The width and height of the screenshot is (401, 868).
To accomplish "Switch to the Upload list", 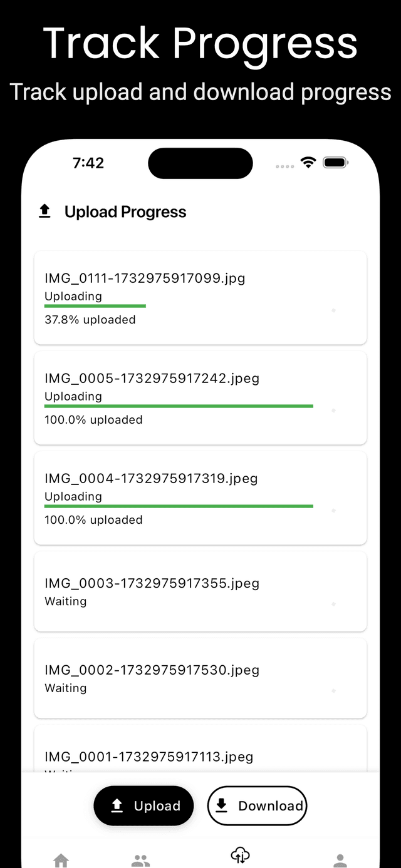I will [x=143, y=805].
